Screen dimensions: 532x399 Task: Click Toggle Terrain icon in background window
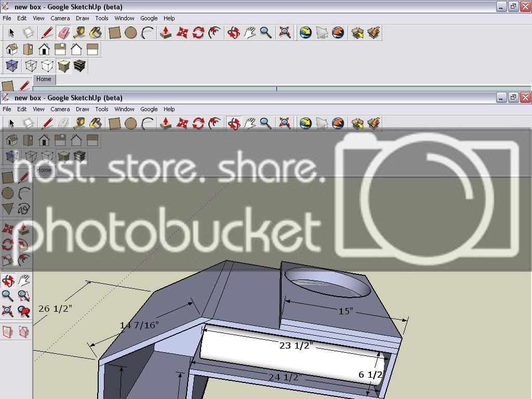click(x=322, y=33)
